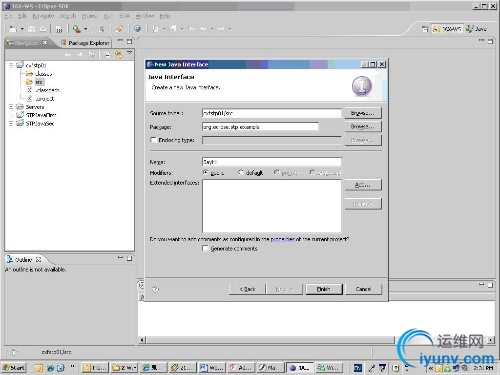Click the Back arrow in Navigator toolbar

pyautogui.click(x=68, y=55)
